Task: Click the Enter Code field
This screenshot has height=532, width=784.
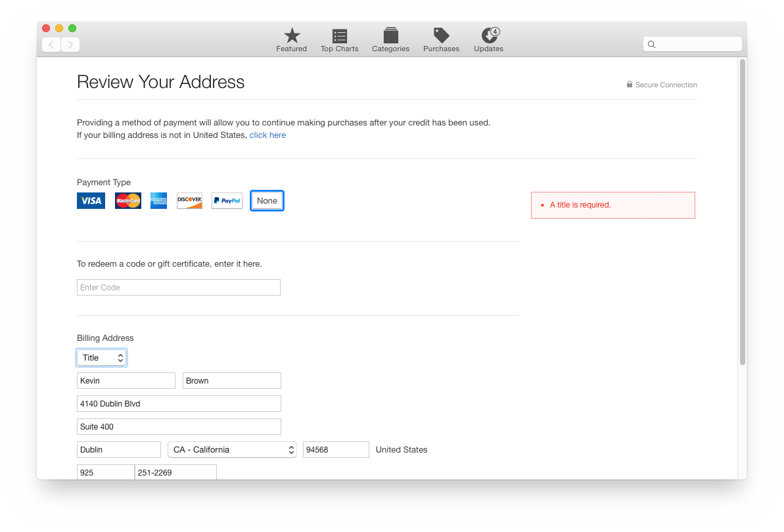Action: coord(178,288)
